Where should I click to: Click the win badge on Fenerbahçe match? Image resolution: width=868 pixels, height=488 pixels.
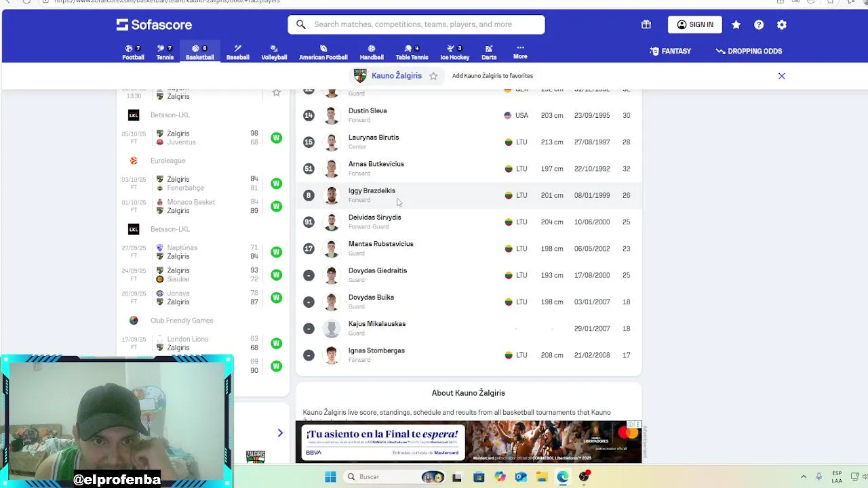pos(276,184)
